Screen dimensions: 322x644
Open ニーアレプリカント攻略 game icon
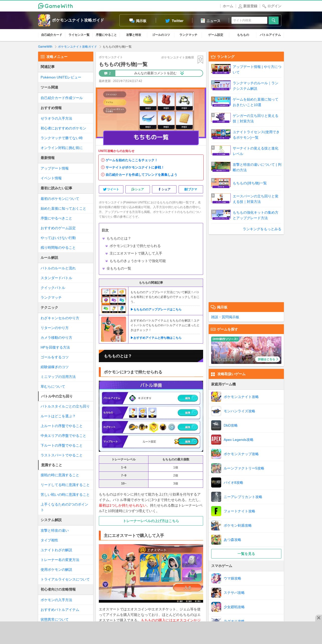(216, 497)
